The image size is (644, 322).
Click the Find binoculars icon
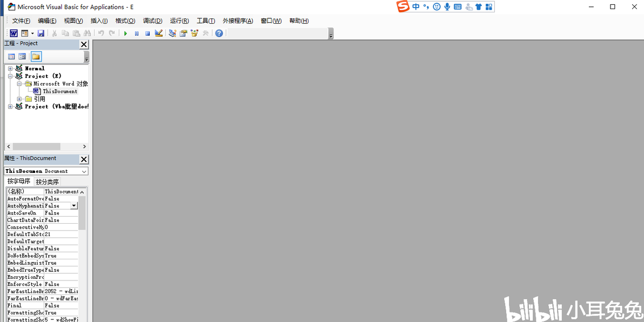87,33
